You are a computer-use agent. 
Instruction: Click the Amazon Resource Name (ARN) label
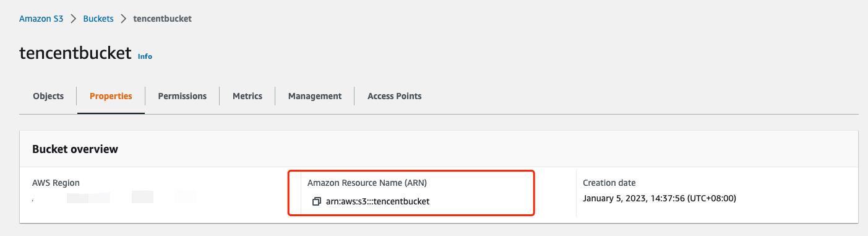(367, 183)
